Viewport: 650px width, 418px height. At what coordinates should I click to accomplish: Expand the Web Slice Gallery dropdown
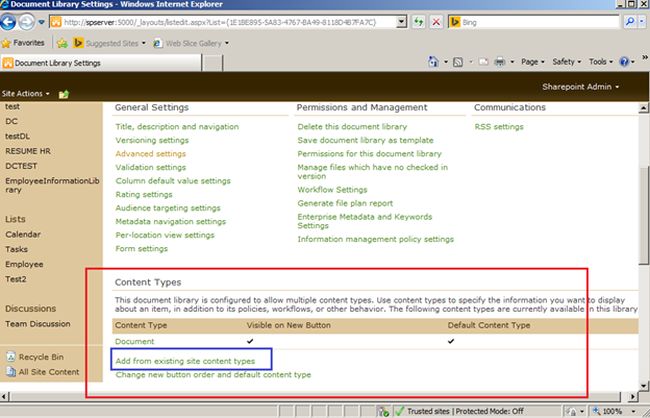coord(227,43)
